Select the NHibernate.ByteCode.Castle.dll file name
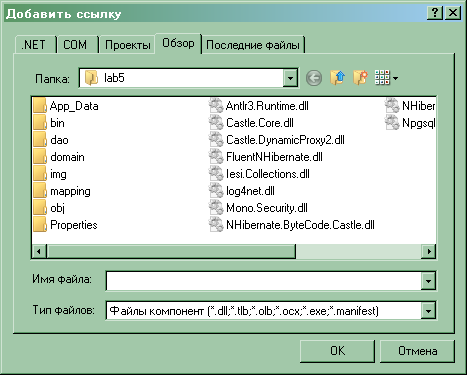Viewport: 467px width, 375px height. (300, 225)
